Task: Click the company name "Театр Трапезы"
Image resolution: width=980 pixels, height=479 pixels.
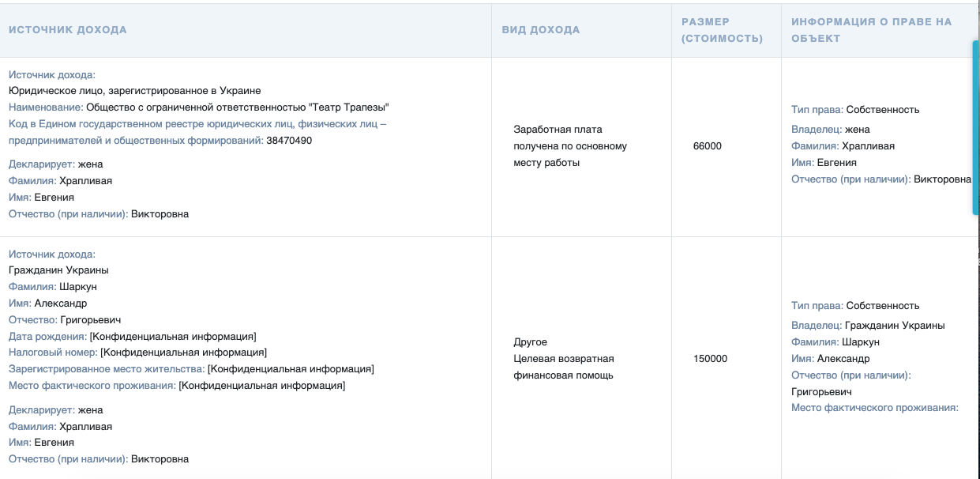Action: (x=347, y=107)
